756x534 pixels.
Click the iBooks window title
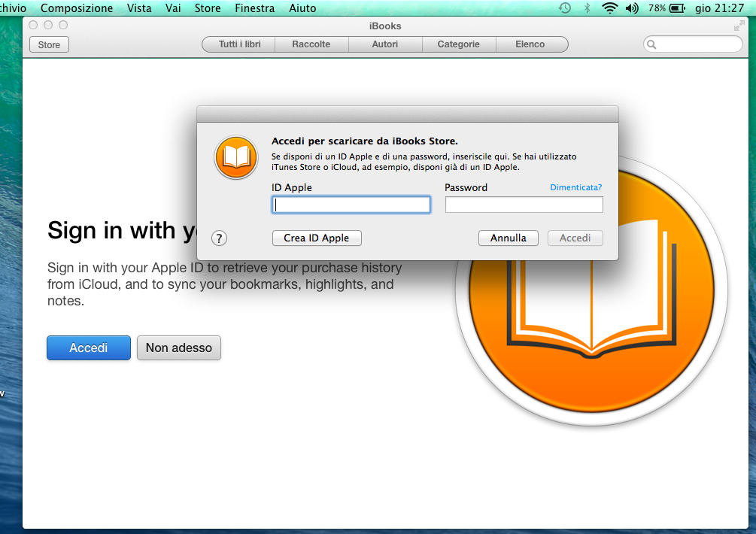coord(385,26)
